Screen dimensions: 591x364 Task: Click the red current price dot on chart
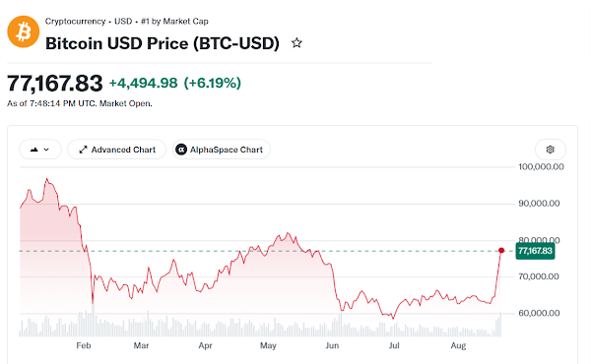pyautogui.click(x=501, y=250)
